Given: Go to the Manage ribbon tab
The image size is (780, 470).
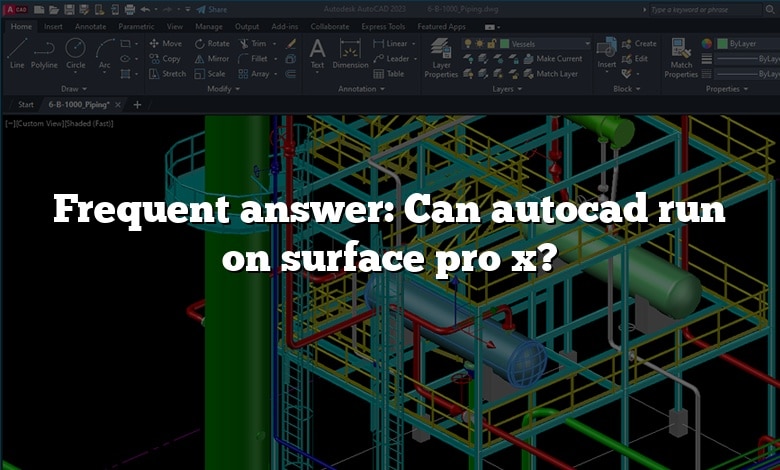Looking at the screenshot, I should click(208, 26).
